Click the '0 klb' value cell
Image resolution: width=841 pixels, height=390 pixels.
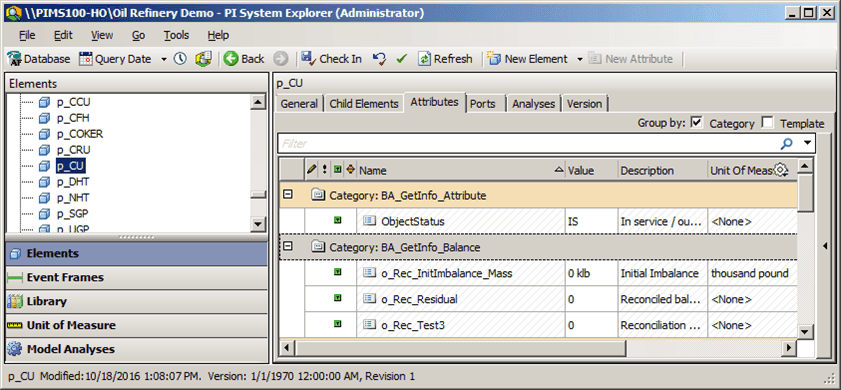coord(591,274)
